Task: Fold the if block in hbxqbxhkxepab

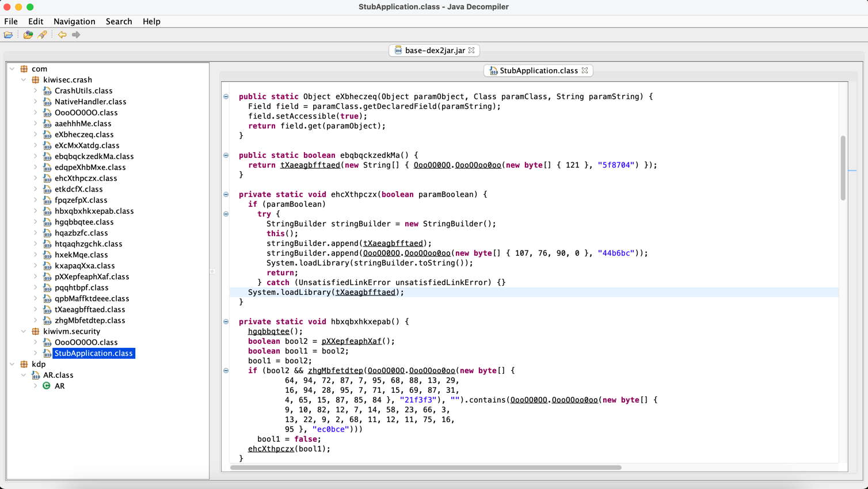Action: 226,370
